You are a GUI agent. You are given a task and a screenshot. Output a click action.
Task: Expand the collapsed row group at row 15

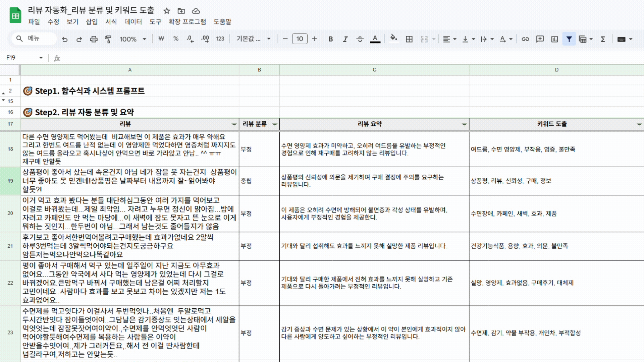pos(3,100)
